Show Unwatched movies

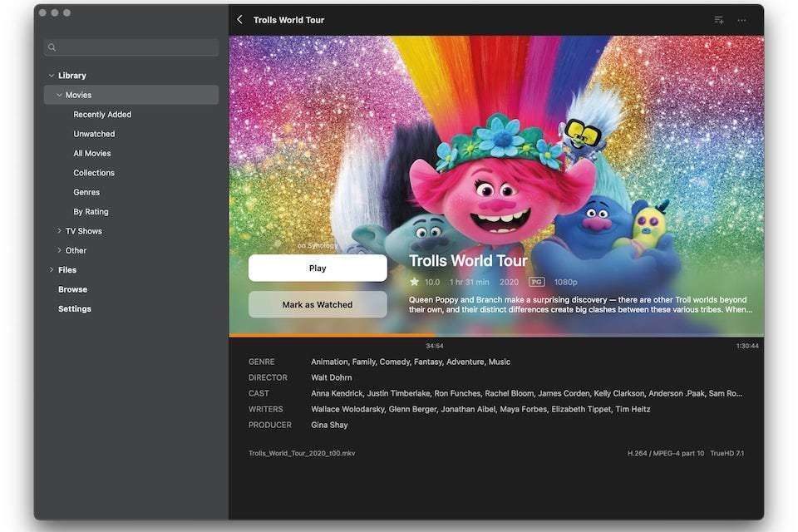click(x=94, y=134)
